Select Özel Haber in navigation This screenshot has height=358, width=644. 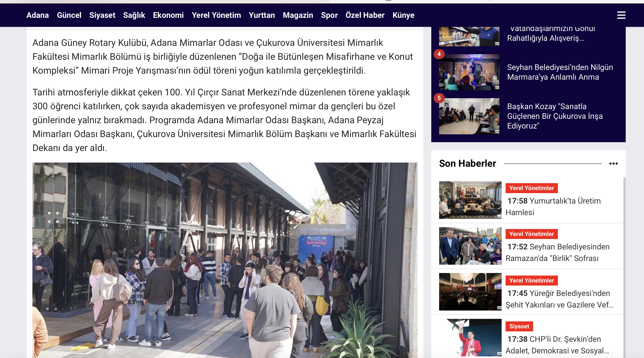pos(365,15)
